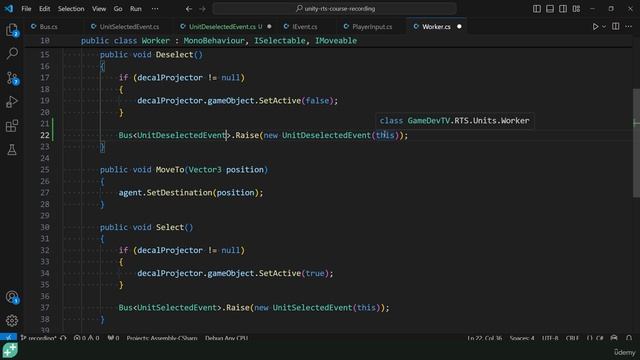Open the Explorer view in activity bar
The image size is (640, 360).
click(12, 29)
